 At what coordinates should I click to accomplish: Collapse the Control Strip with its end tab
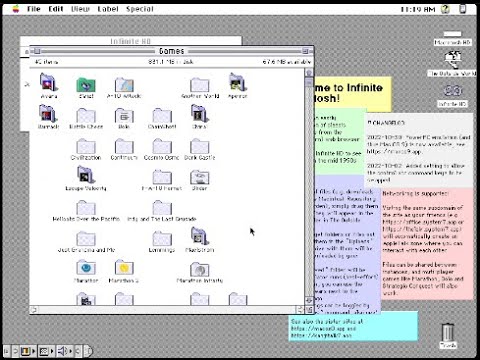88,351
